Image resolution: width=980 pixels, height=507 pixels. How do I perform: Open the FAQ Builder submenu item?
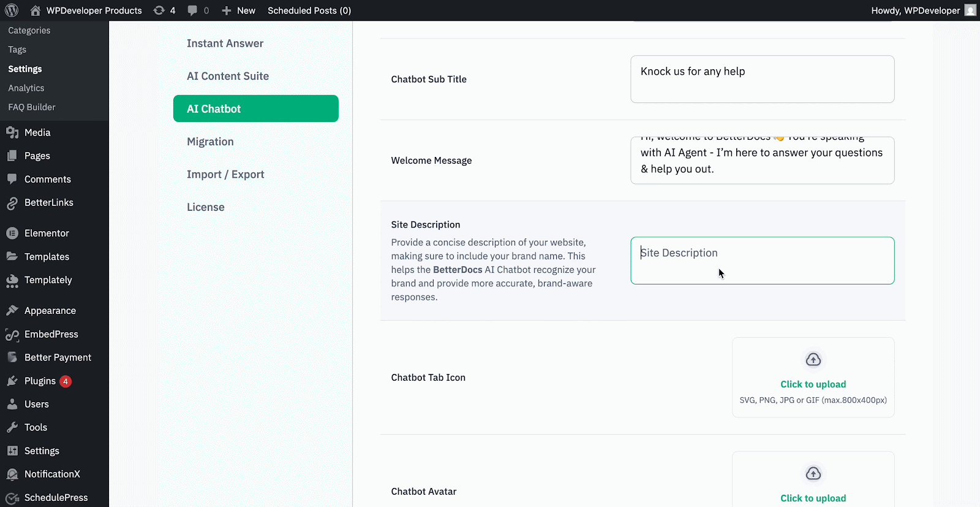pos(32,107)
